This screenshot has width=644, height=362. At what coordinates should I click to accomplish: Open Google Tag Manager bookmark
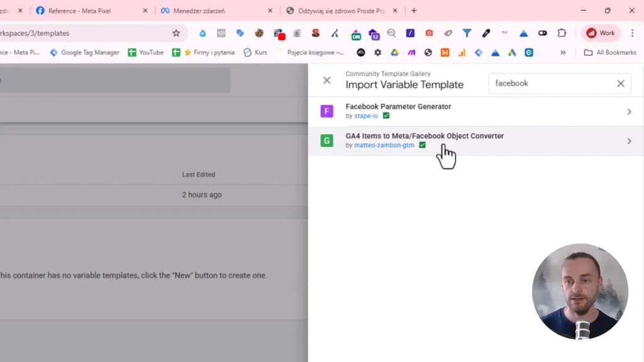(x=85, y=53)
